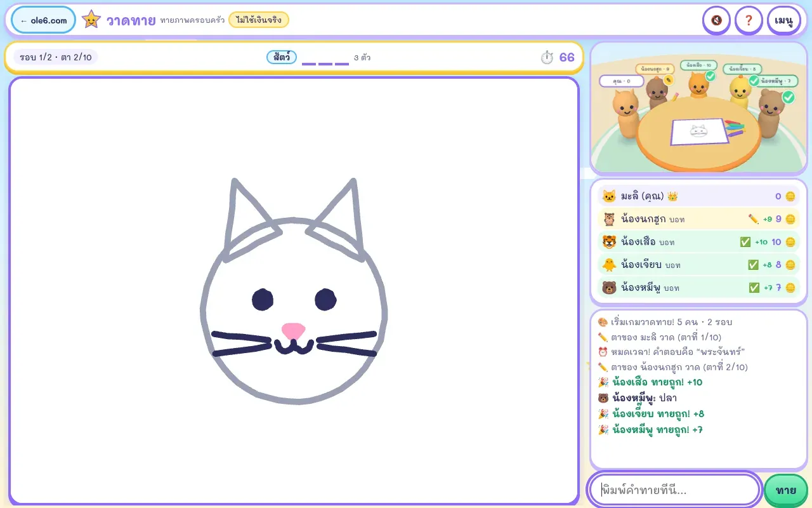Open the help question mark button
Image resolution: width=812 pixels, height=508 pixels.
click(749, 20)
